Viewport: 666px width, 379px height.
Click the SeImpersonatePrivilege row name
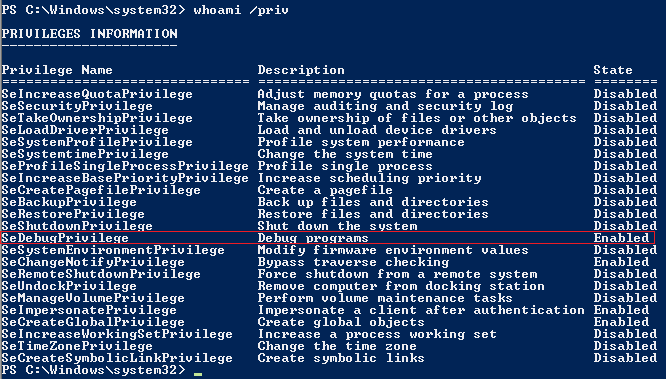[89, 310]
